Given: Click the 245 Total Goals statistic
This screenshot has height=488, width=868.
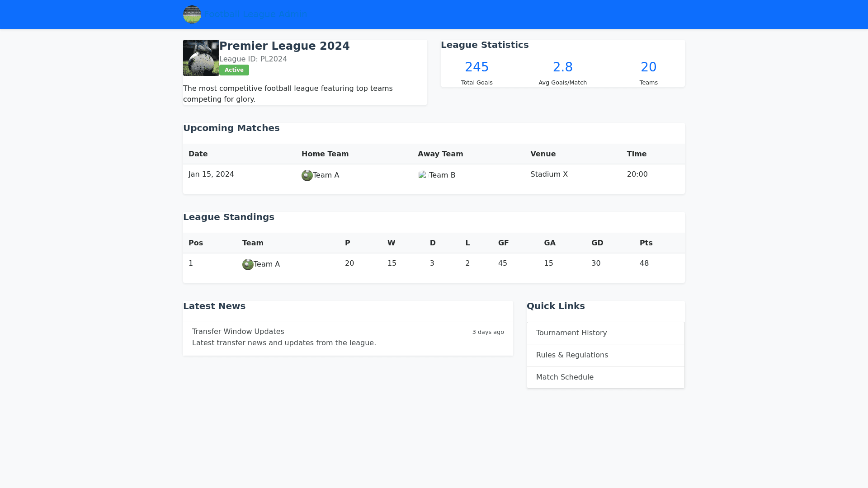Looking at the screenshot, I should [x=477, y=67].
